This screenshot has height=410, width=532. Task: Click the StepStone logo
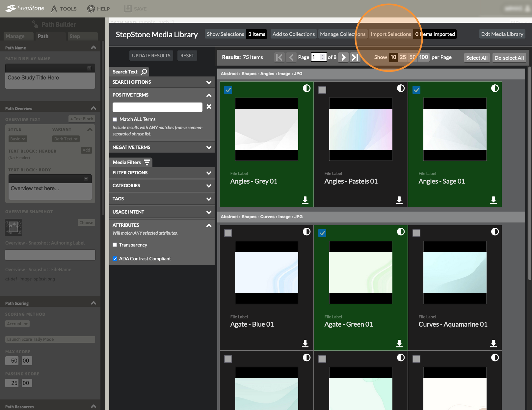pyautogui.click(x=25, y=8)
